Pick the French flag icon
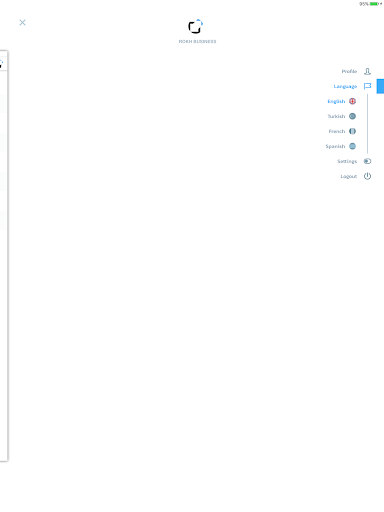Screen dimensions: 384x512 click(352, 131)
